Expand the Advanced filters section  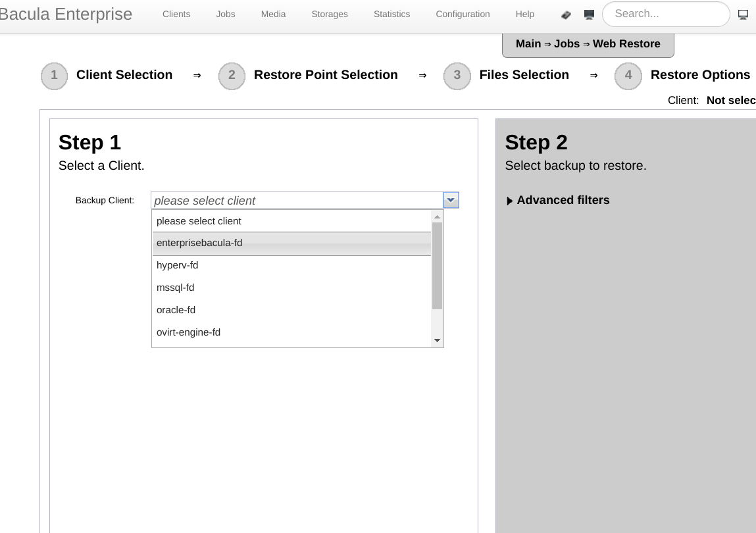(x=558, y=200)
